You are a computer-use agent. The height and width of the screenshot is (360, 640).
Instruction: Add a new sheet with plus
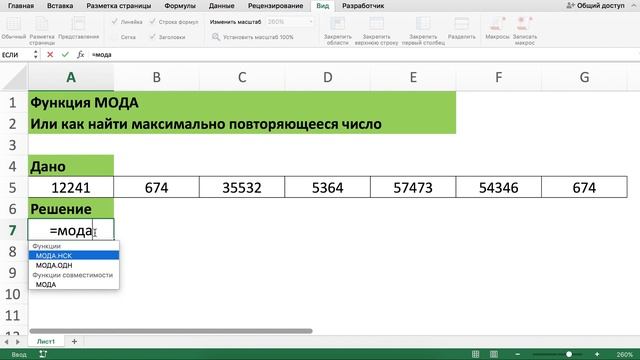coord(74,341)
